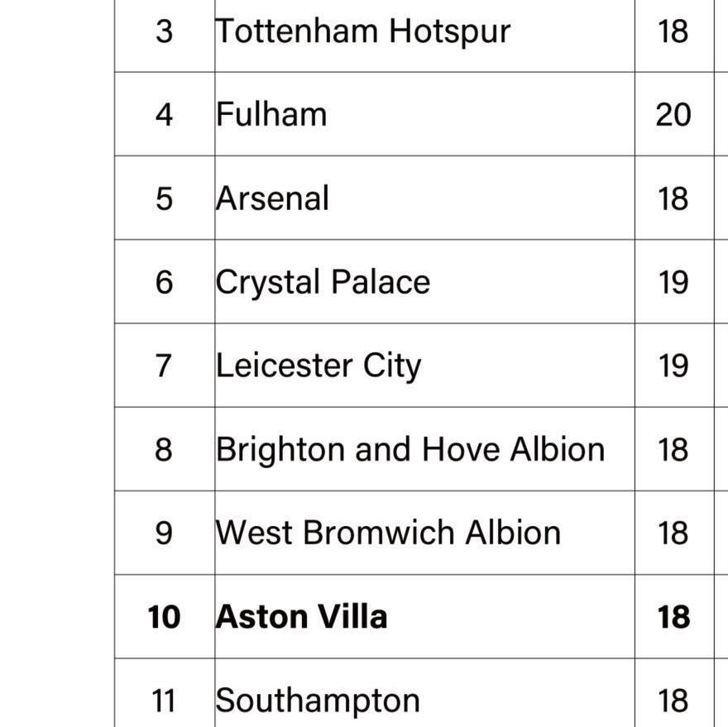The width and height of the screenshot is (728, 727).
Task: Select the bold Aston Villa team name
Action: click(301, 617)
